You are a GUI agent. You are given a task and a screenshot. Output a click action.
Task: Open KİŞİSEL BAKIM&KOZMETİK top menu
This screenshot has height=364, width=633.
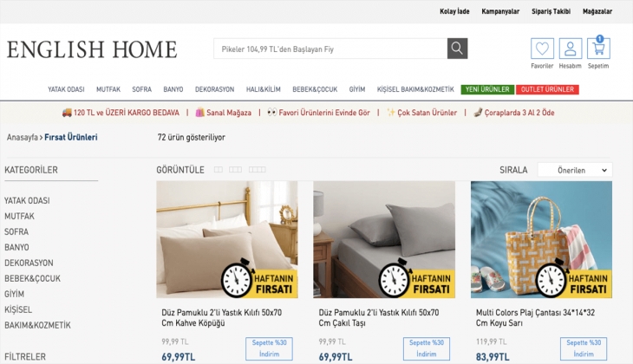415,89
